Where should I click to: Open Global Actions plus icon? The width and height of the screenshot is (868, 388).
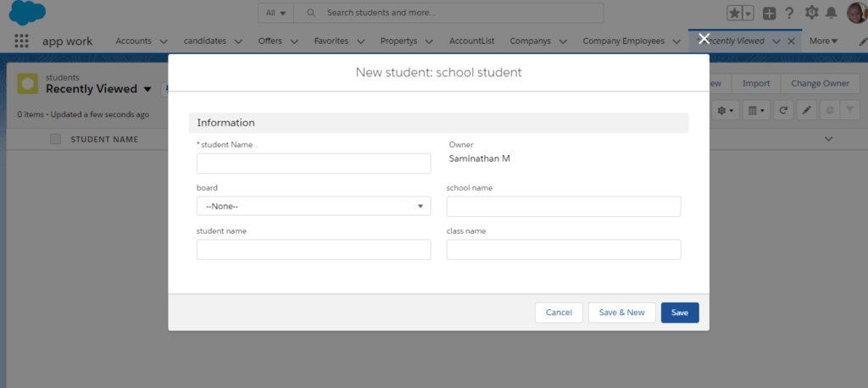769,13
